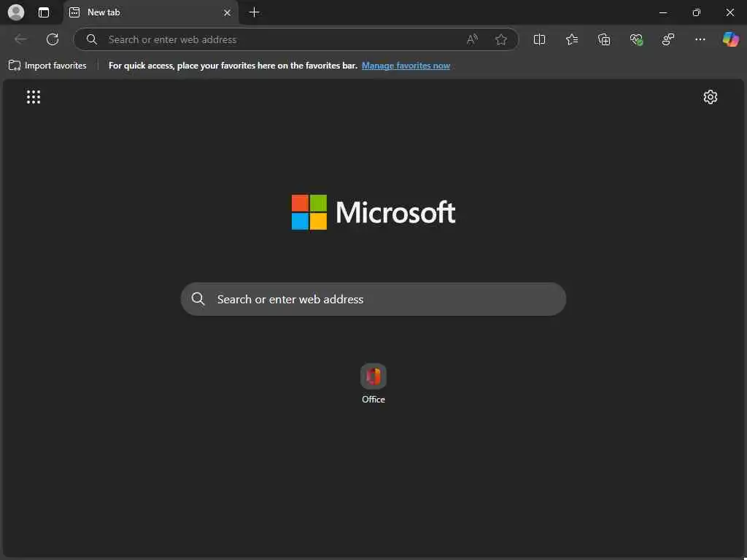The height and width of the screenshot is (560, 747).
Task: Click the Microsoft logo
Action: [373, 212]
